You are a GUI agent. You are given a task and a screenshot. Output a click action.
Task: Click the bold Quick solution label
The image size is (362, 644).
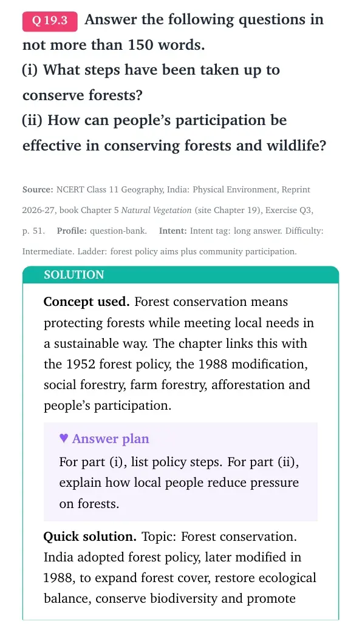pos(90,537)
